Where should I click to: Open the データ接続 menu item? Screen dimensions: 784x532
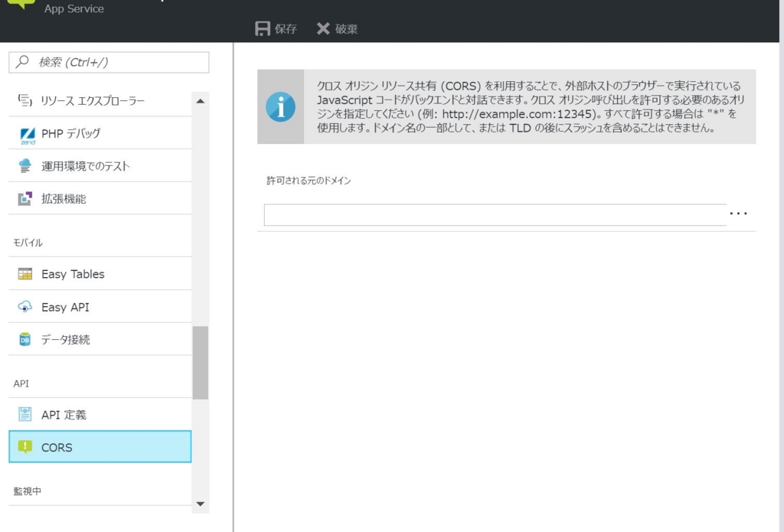[x=100, y=340]
